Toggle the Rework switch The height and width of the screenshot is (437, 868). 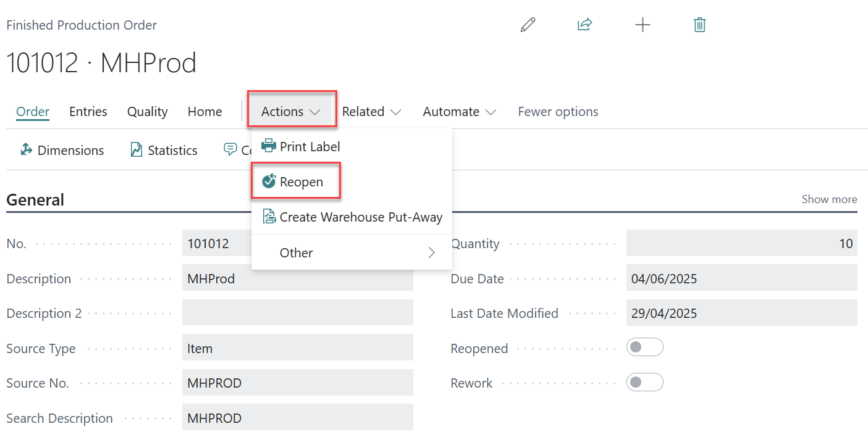tap(644, 383)
